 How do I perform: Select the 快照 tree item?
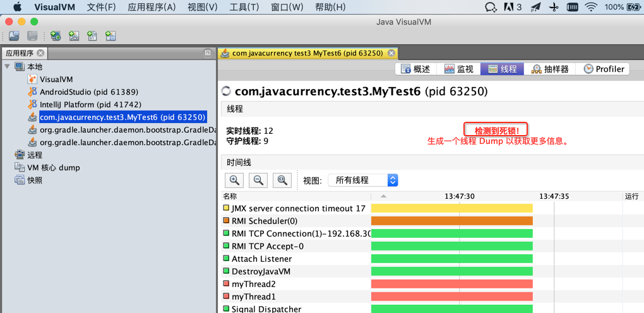[x=35, y=180]
